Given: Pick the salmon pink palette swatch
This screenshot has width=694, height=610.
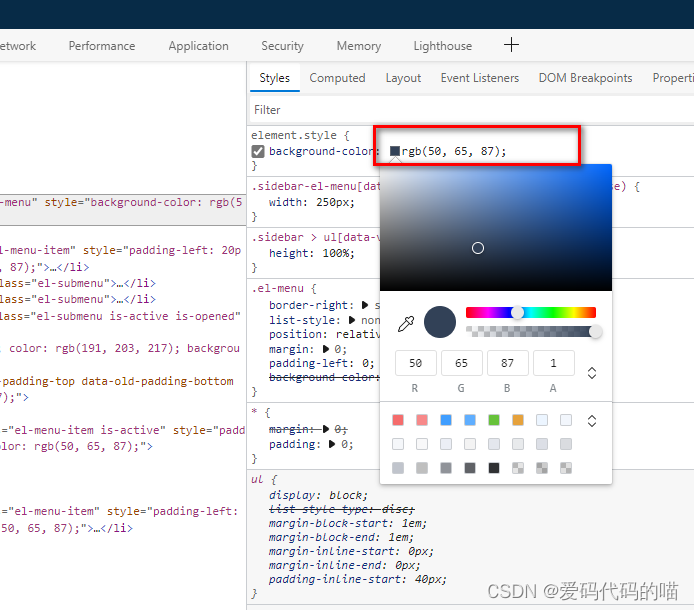Looking at the screenshot, I should (x=422, y=420).
